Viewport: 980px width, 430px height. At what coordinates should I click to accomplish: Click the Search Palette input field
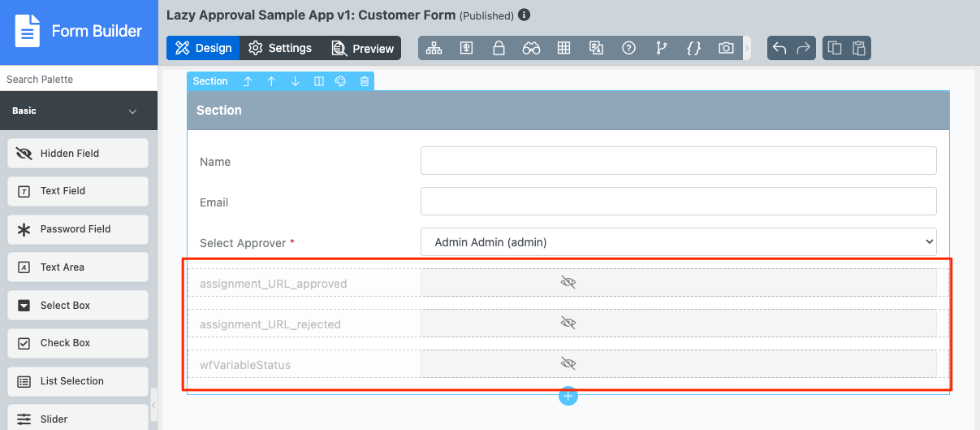tap(79, 79)
